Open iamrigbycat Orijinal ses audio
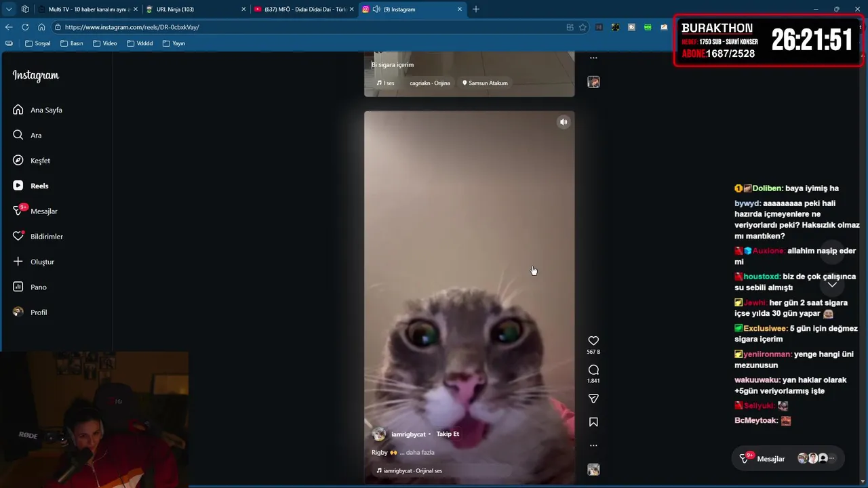This screenshot has height=488, width=868. click(x=409, y=470)
